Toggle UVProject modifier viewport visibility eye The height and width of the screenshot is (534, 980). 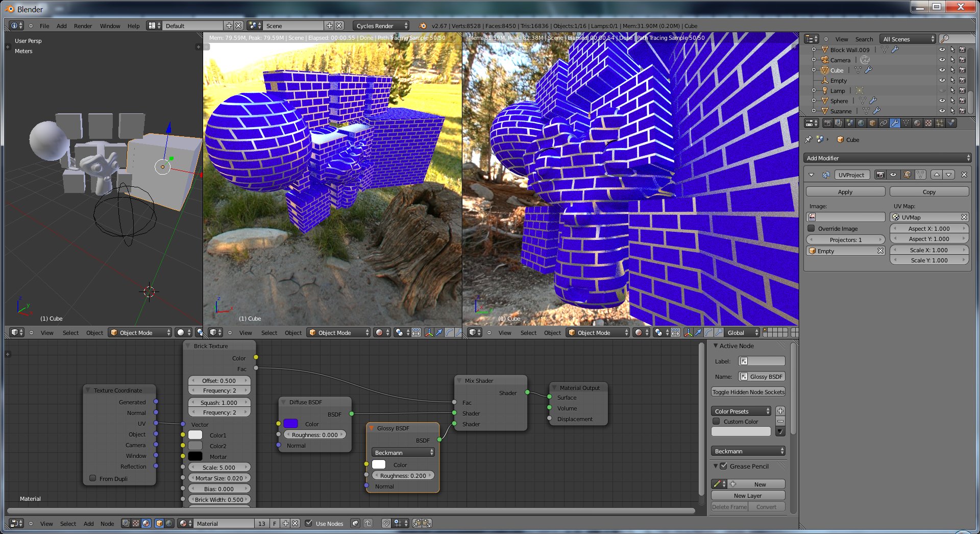point(893,175)
